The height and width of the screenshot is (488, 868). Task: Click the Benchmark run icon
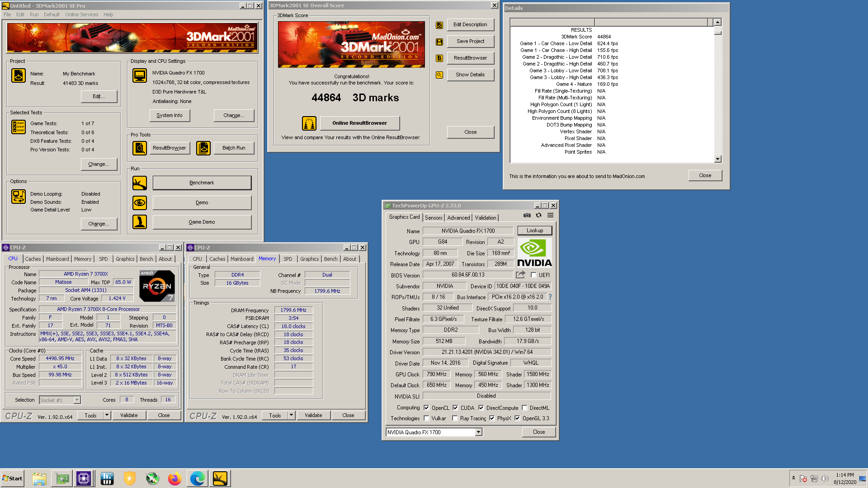140,183
